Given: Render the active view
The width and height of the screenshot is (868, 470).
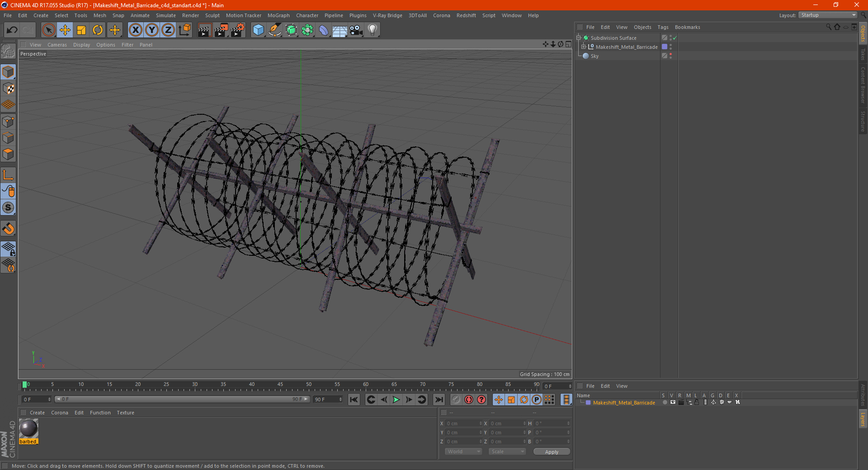Looking at the screenshot, I should pyautogui.click(x=204, y=30).
